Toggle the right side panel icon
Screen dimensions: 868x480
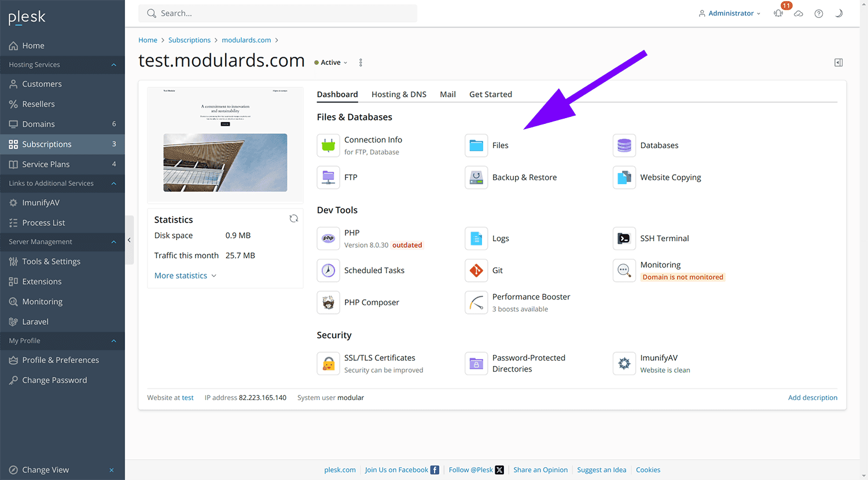pyautogui.click(x=838, y=63)
